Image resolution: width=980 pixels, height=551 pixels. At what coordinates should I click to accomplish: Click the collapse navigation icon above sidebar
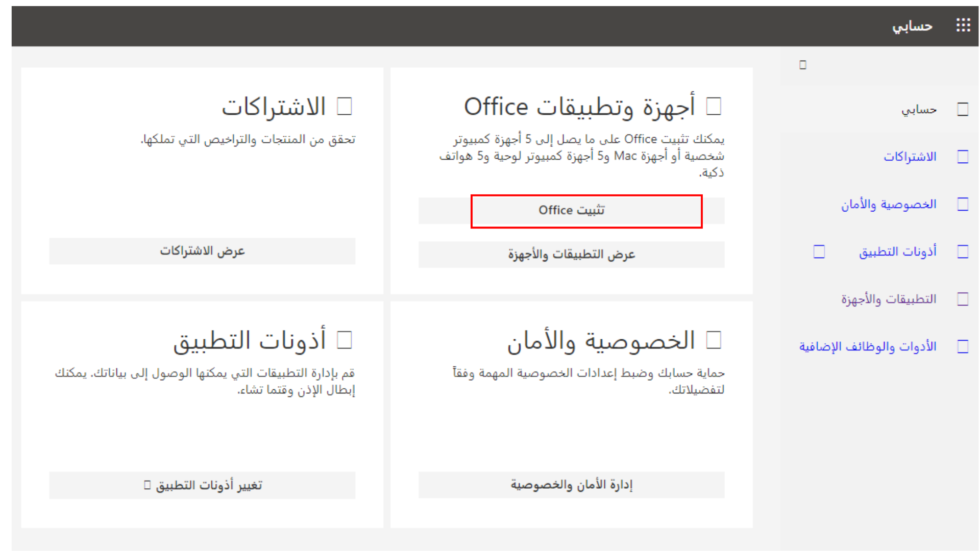pyautogui.click(x=803, y=65)
